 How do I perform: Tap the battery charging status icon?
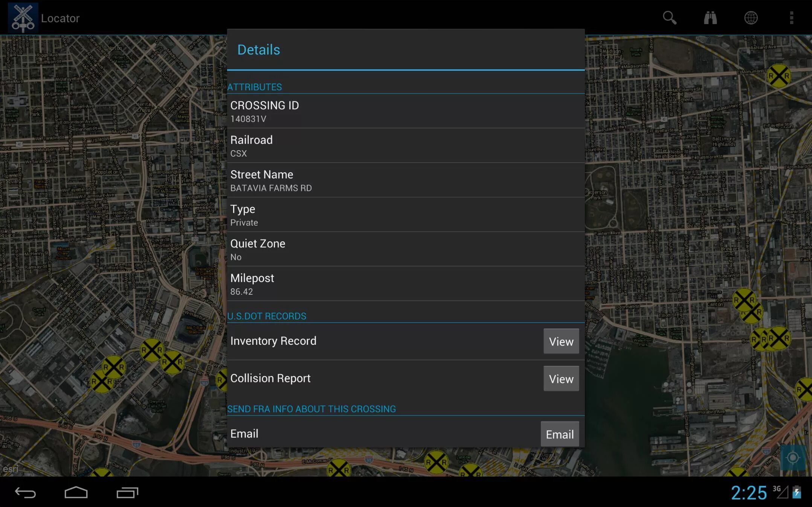click(797, 492)
